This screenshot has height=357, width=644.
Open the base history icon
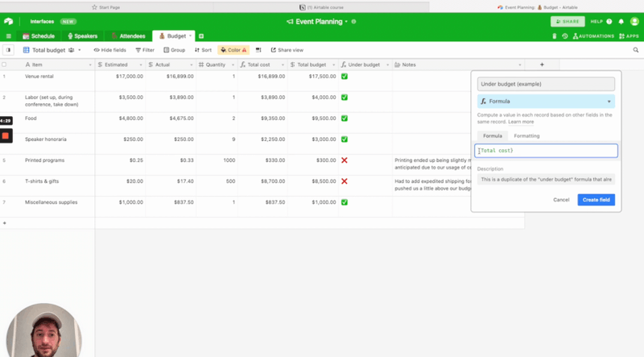point(564,36)
